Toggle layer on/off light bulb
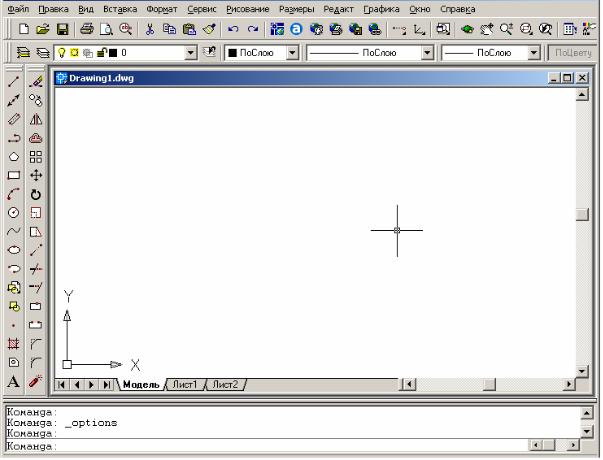 62,53
